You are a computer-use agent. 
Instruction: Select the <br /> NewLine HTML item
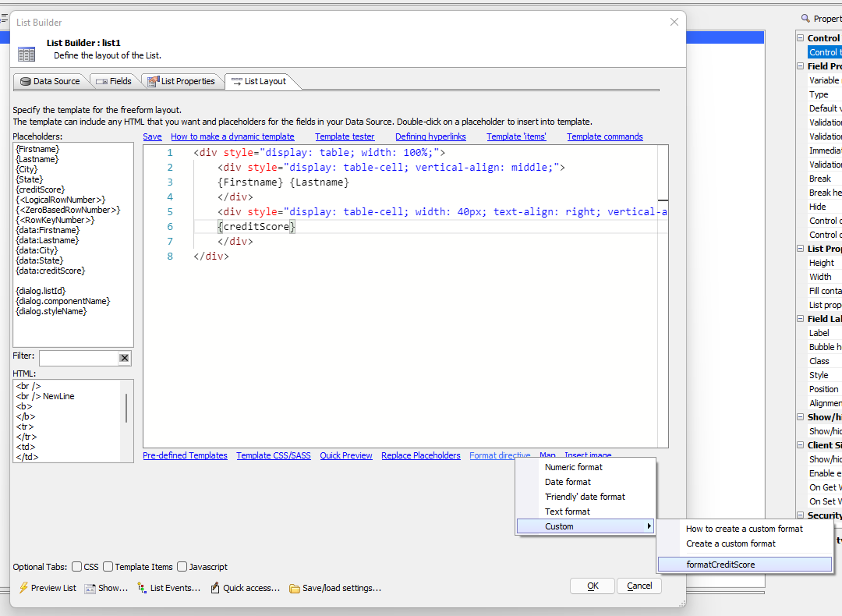point(45,396)
